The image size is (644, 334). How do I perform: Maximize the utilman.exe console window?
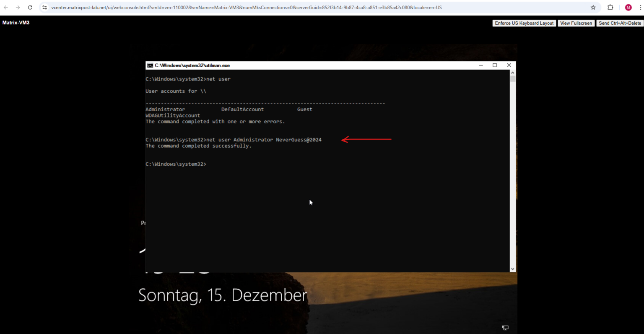click(x=495, y=65)
